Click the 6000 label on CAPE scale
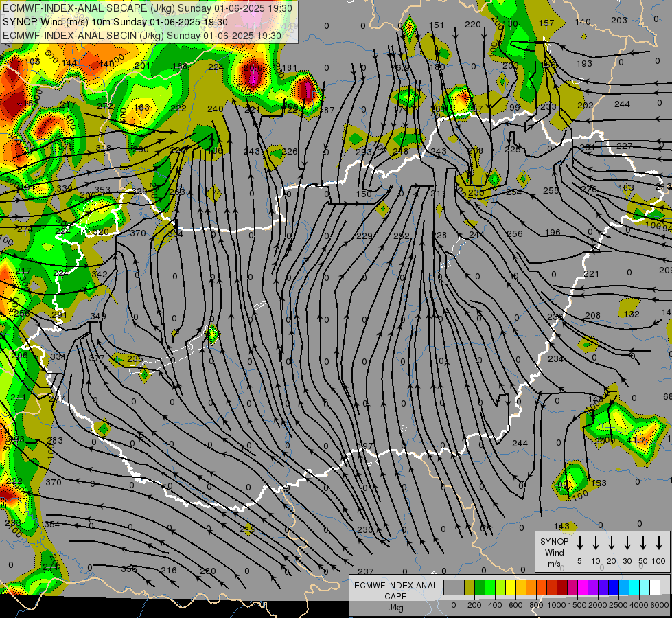The image size is (672, 618). click(x=660, y=605)
